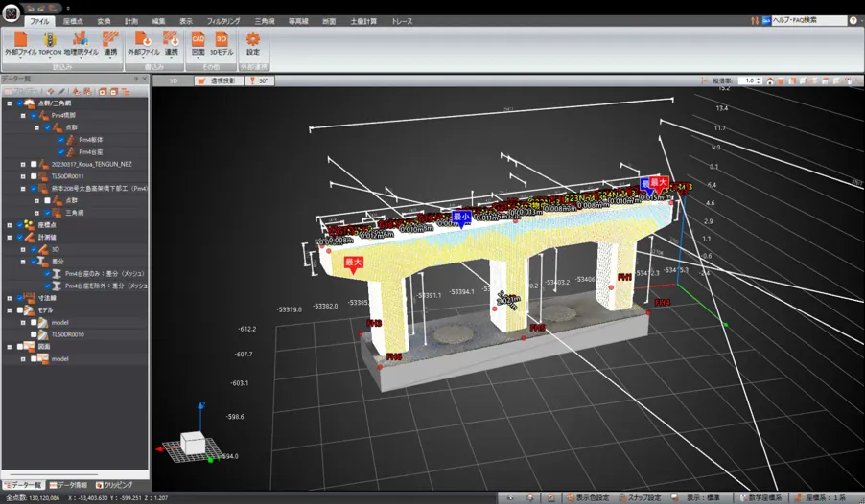865x504 pixels.
Task: Expand the 座標点 tree node
Action: coord(9,225)
